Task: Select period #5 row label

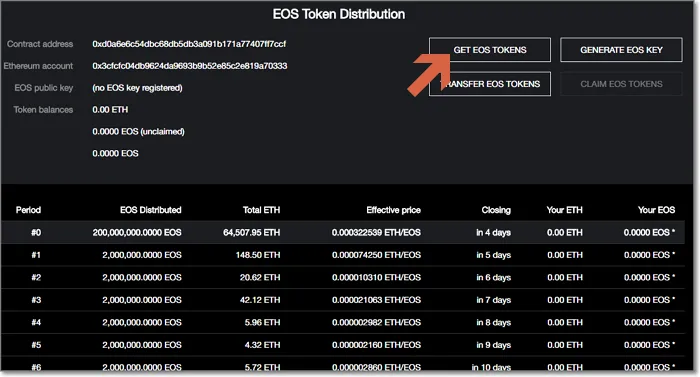Action: [x=36, y=345]
